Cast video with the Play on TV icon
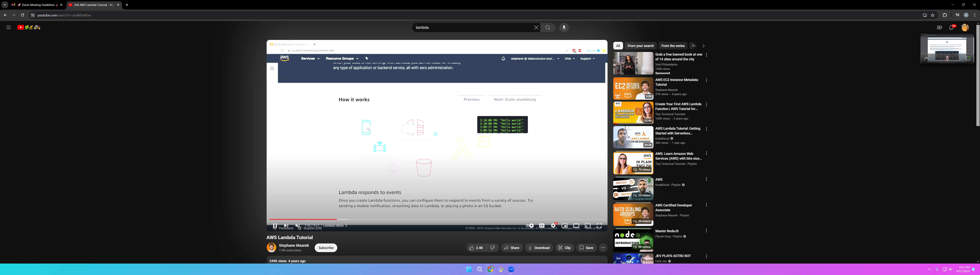This screenshot has height=275, width=980. 587,226
